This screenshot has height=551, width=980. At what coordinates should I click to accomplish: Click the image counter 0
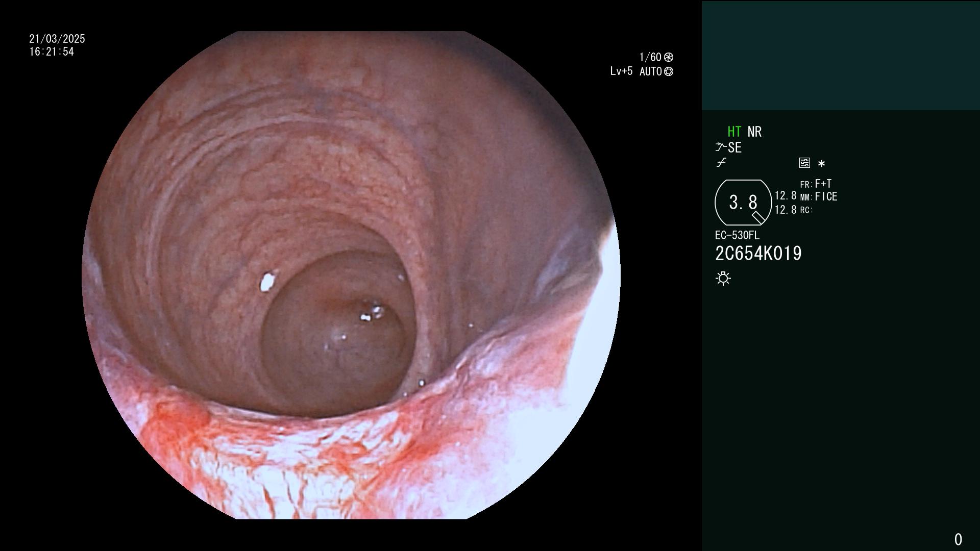click(x=958, y=539)
